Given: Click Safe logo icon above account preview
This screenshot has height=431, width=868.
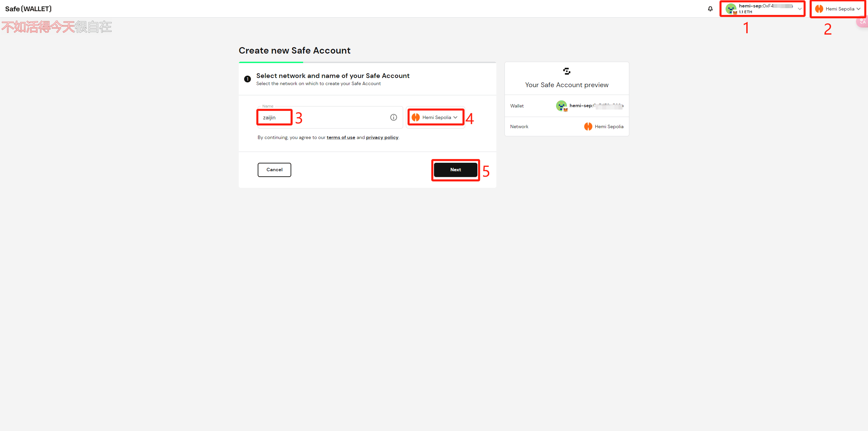Looking at the screenshot, I should [567, 71].
